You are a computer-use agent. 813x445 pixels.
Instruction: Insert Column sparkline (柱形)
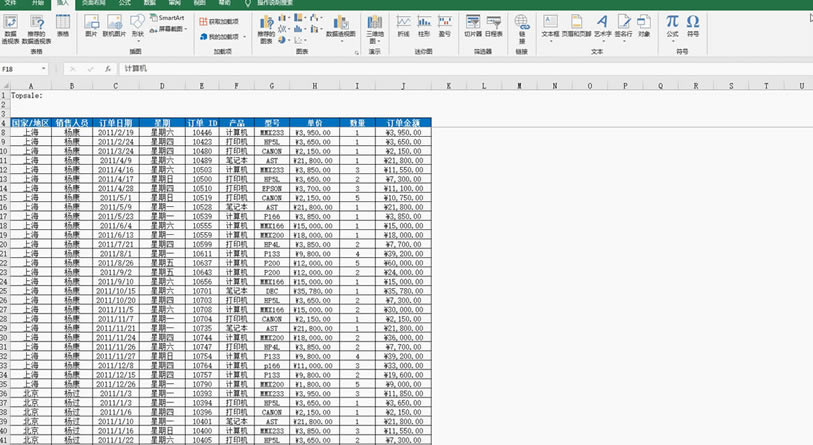coord(424,26)
